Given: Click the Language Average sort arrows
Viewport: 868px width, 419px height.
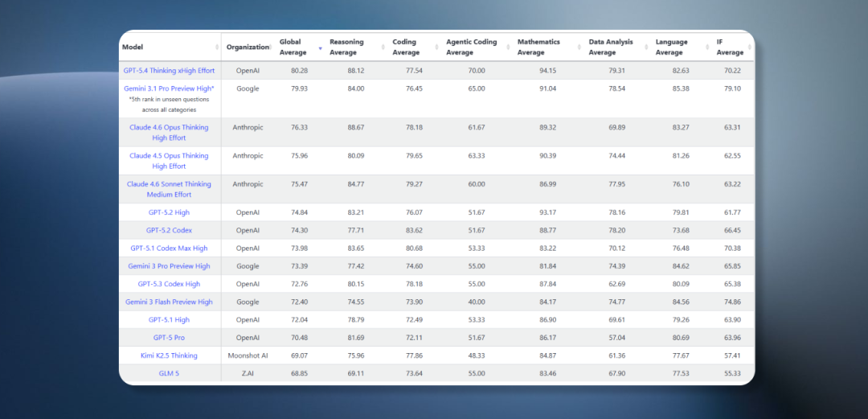Looking at the screenshot, I should coord(707,47).
